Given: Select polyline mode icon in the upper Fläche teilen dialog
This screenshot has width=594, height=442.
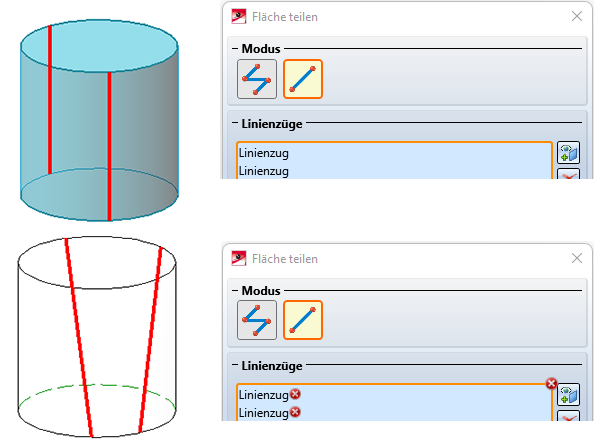Looking at the screenshot, I should click(257, 79).
